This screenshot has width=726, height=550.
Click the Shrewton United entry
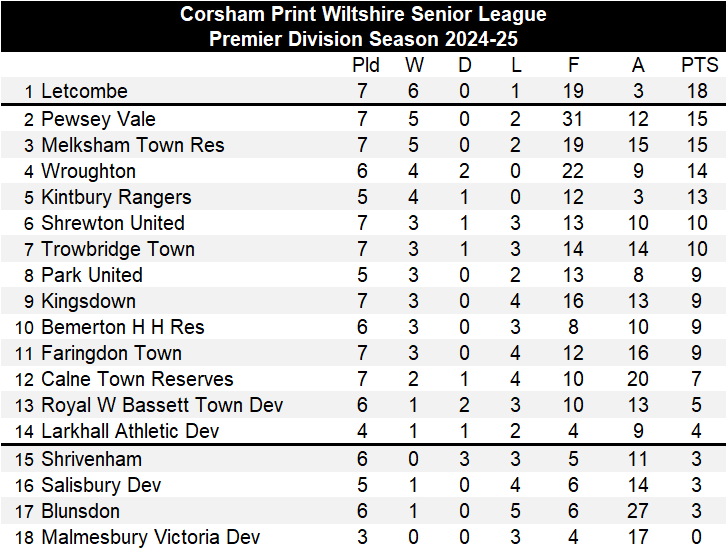pyautogui.click(x=112, y=224)
